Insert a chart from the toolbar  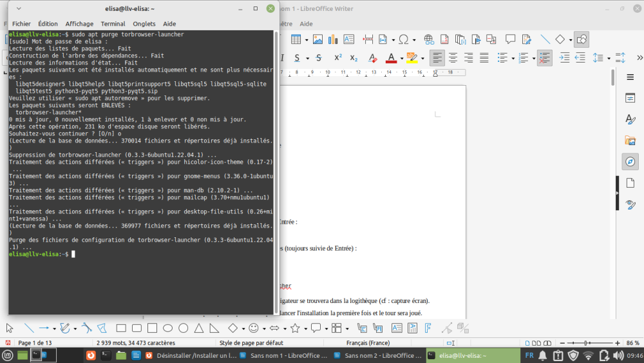333,39
